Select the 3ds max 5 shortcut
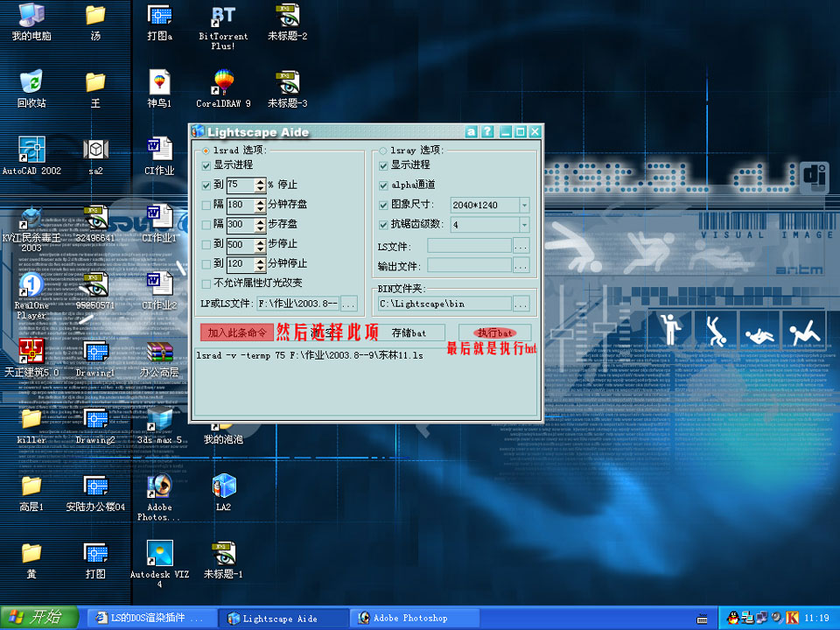 tap(159, 426)
